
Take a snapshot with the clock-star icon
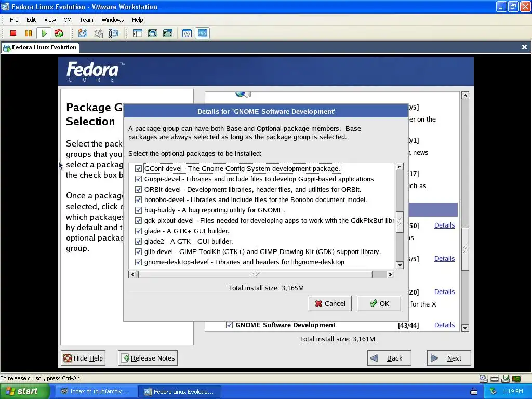click(83, 33)
